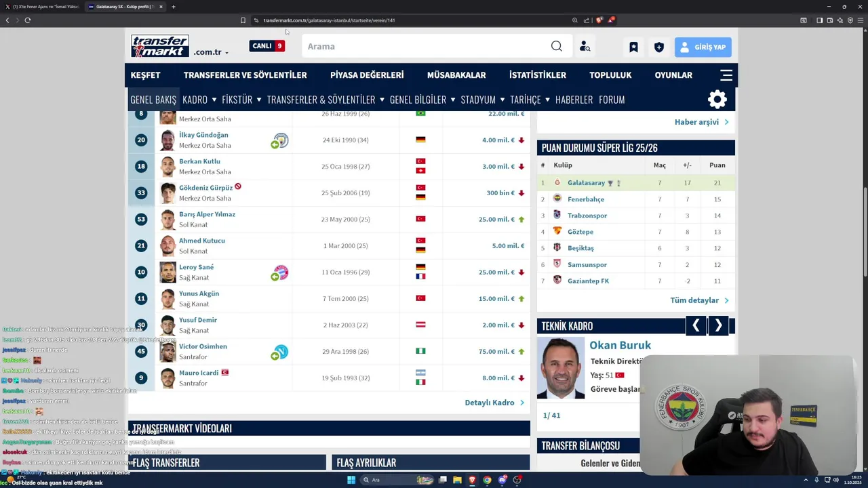Click Leroy Sané's player thumbnail photo
The height and width of the screenshot is (488, 868).
point(167,272)
